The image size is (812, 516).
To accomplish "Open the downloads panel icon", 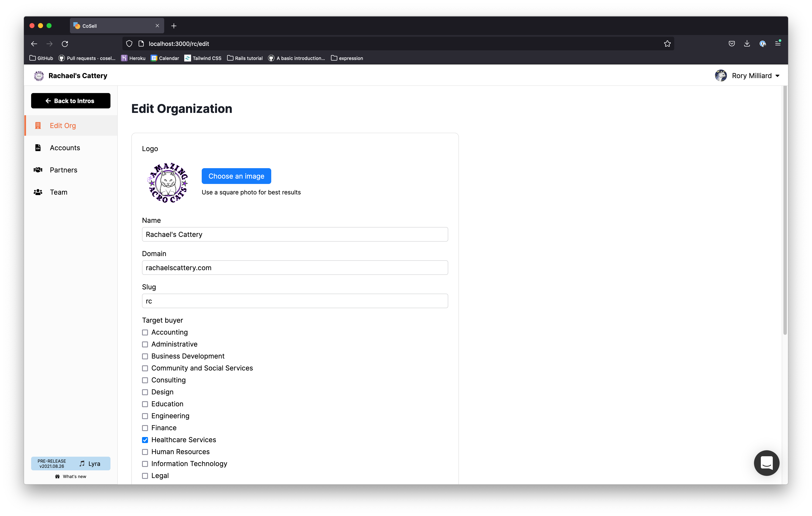I will 747,44.
